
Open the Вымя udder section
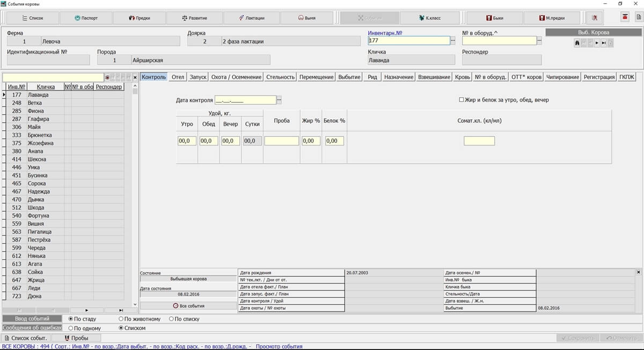306,18
